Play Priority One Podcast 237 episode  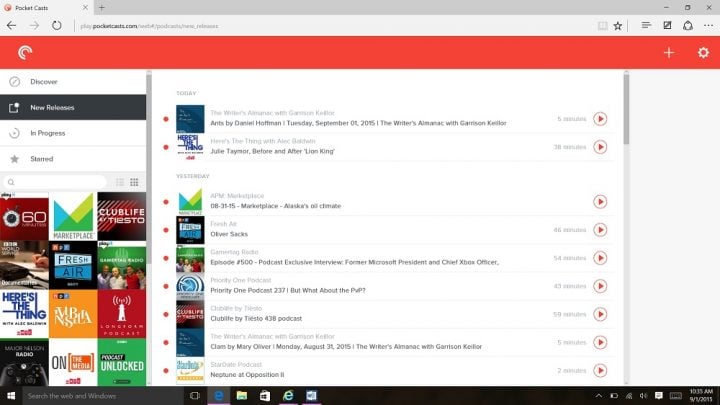[600, 286]
